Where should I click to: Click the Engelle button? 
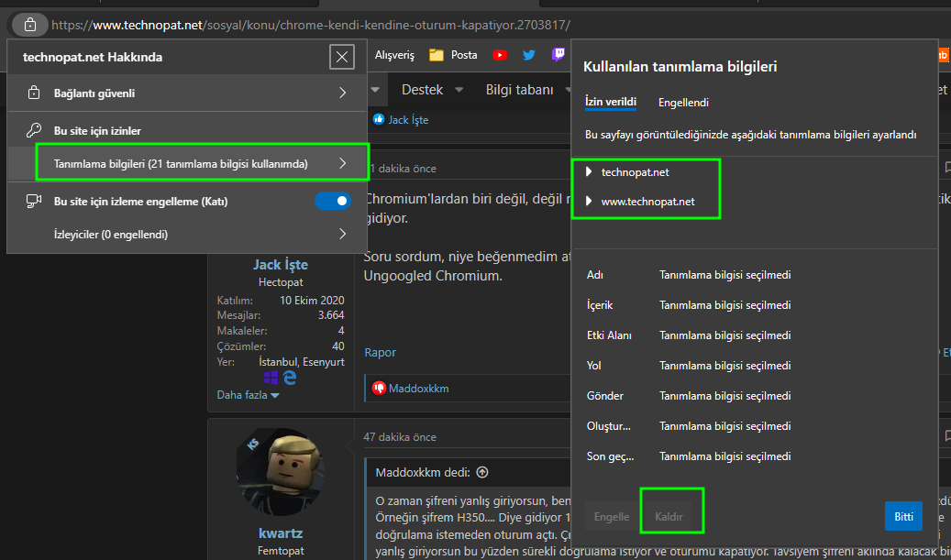point(612,517)
